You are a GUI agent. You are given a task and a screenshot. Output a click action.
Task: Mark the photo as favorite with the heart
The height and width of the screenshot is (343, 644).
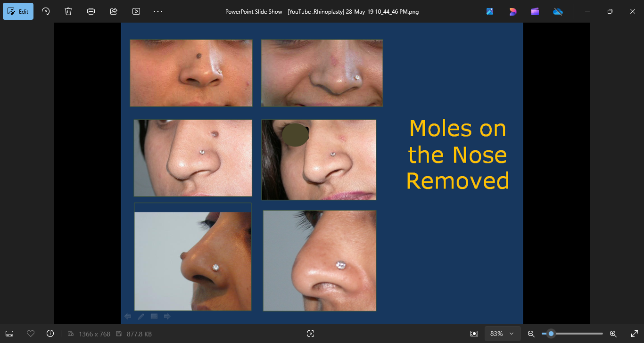31,334
